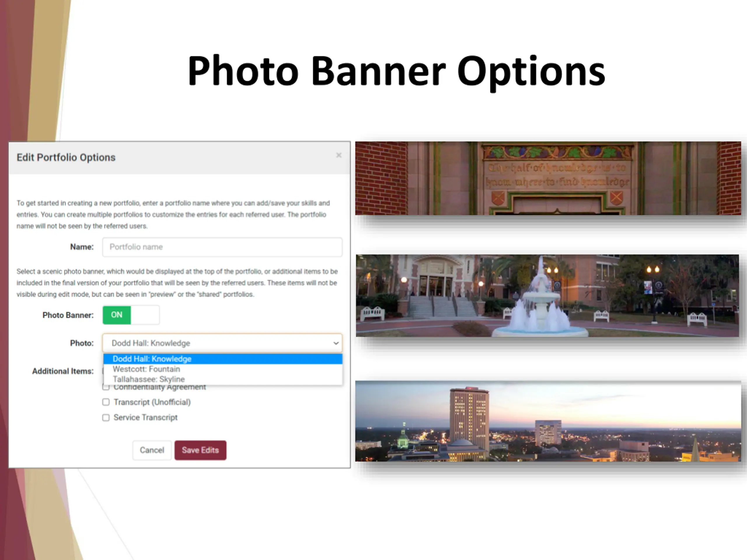This screenshot has height=560, width=747.
Task: Click the Cancel button
Action: [x=152, y=450]
